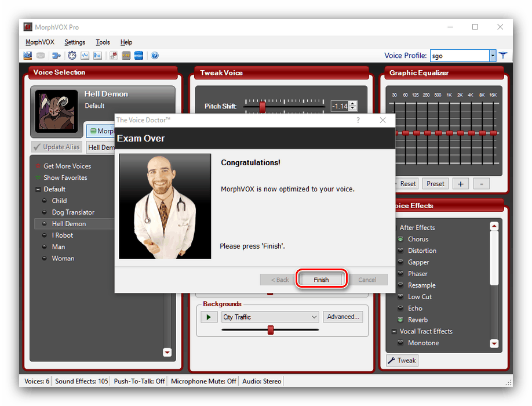
Task: Click the equalizer minus button
Action: tap(482, 184)
